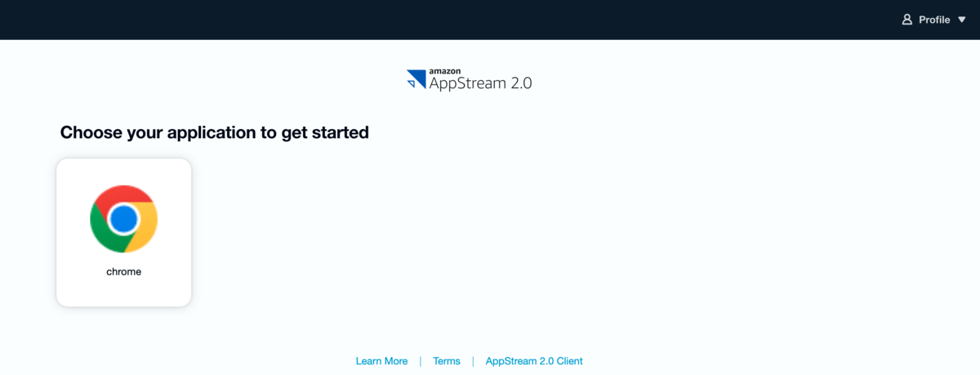
Task: Click the Amazon AppStream 2.0 logo
Action: click(470, 79)
